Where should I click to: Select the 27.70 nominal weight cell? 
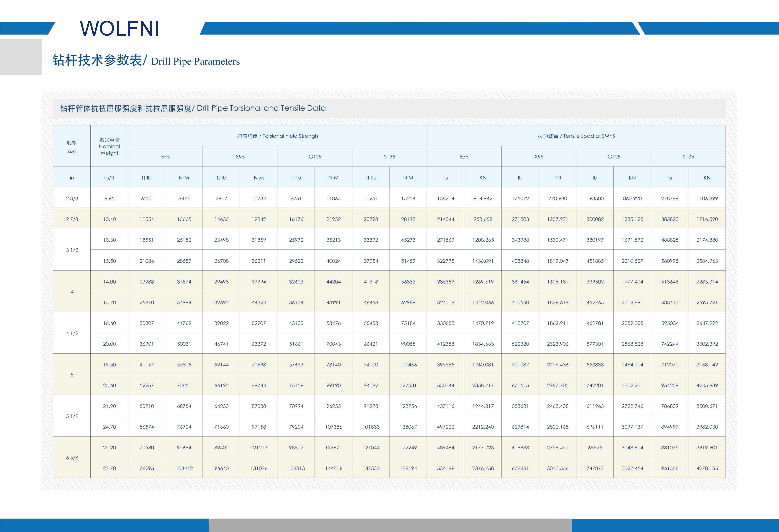click(x=109, y=468)
